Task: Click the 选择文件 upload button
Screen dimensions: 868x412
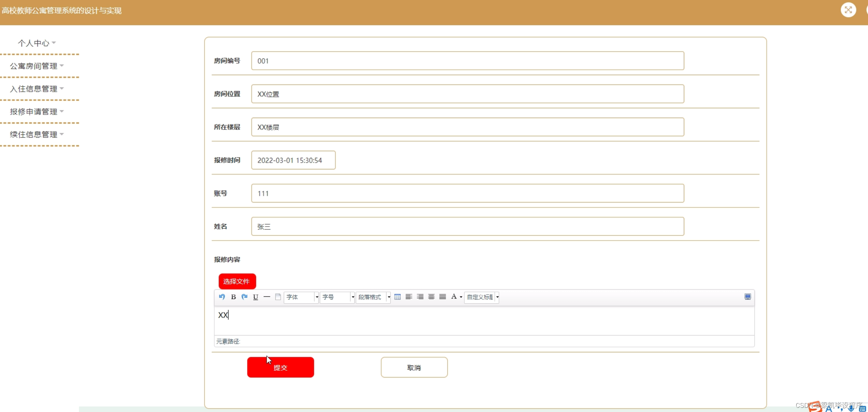Action: (237, 281)
